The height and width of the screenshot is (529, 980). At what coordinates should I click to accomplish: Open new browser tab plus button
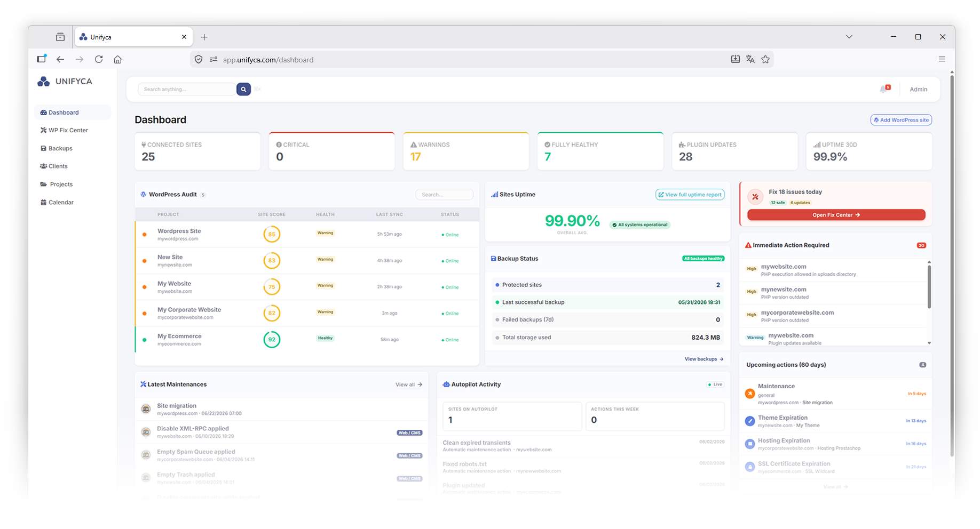tap(204, 37)
